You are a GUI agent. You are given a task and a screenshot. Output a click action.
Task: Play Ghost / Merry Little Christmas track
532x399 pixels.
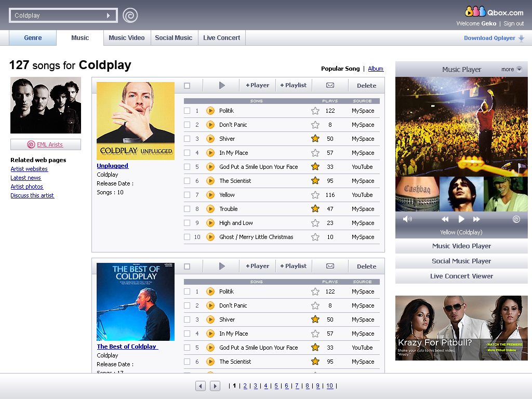click(210, 237)
